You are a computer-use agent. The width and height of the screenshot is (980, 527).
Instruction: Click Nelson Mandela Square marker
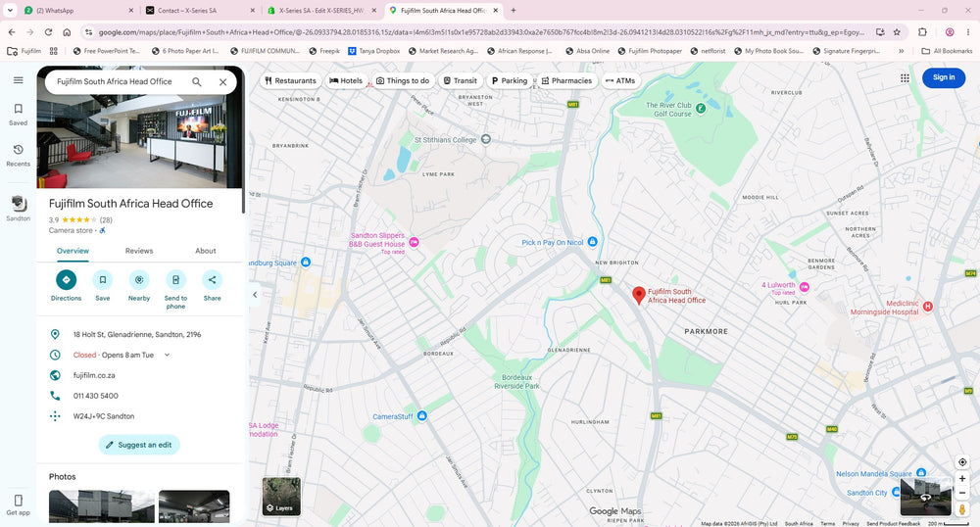click(x=920, y=473)
